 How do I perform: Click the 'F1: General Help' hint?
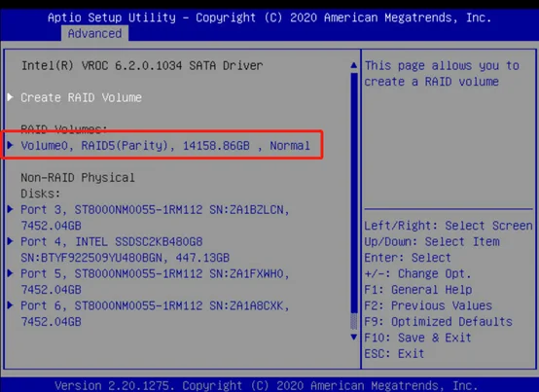pyautogui.click(x=418, y=290)
